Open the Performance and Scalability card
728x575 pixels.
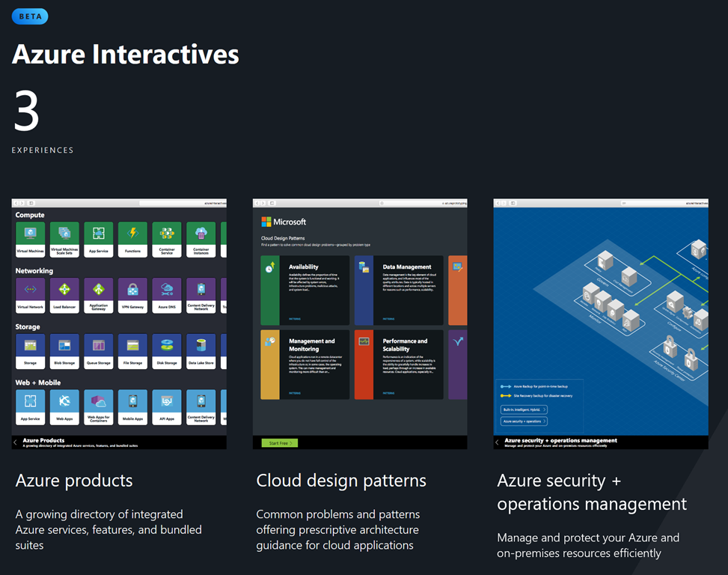tap(399, 365)
